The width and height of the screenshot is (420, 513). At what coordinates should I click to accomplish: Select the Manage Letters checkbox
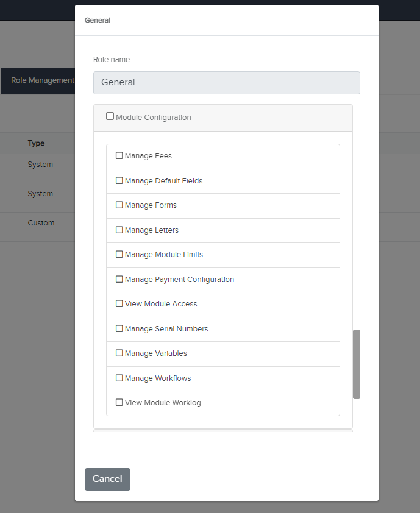[x=119, y=230]
